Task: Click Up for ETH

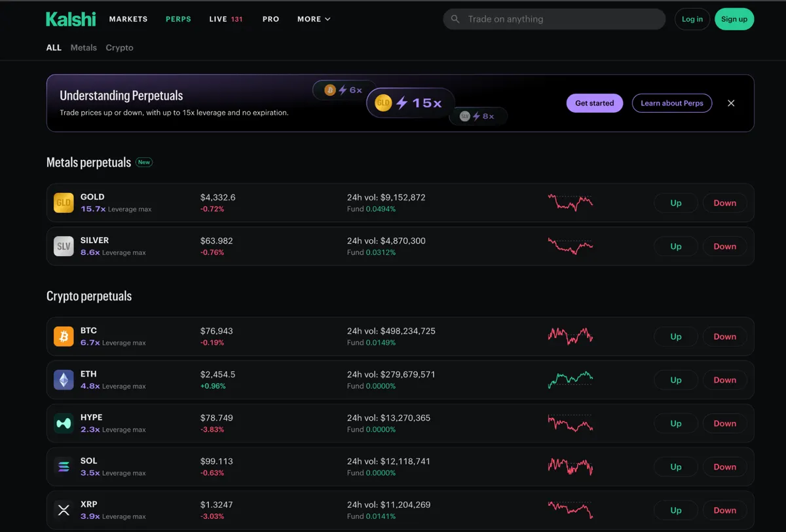Action: tap(676, 380)
